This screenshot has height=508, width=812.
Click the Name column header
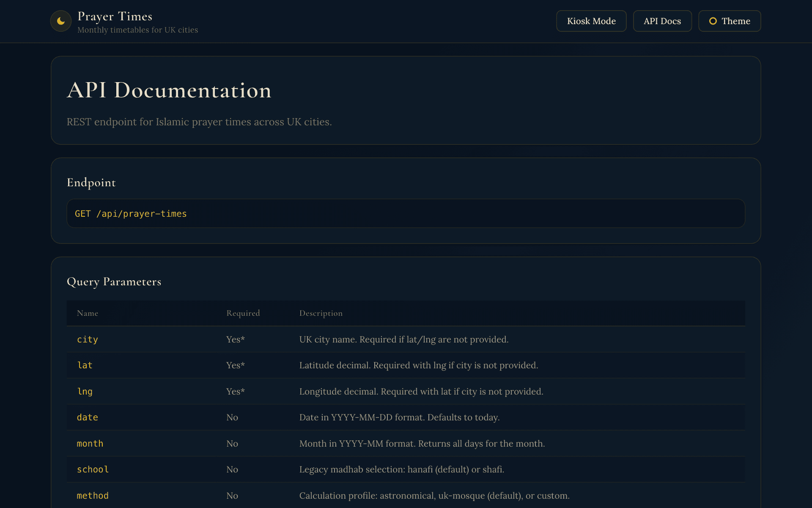pos(88,313)
